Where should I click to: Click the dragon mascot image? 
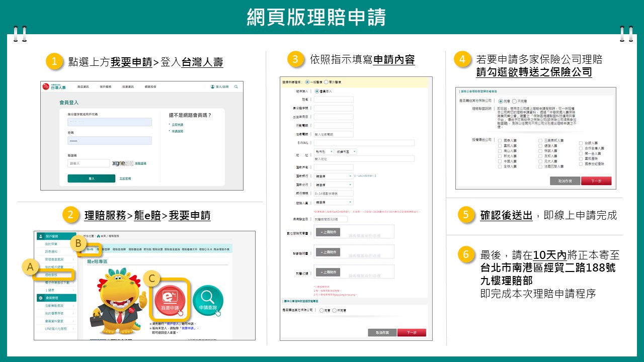119,302
